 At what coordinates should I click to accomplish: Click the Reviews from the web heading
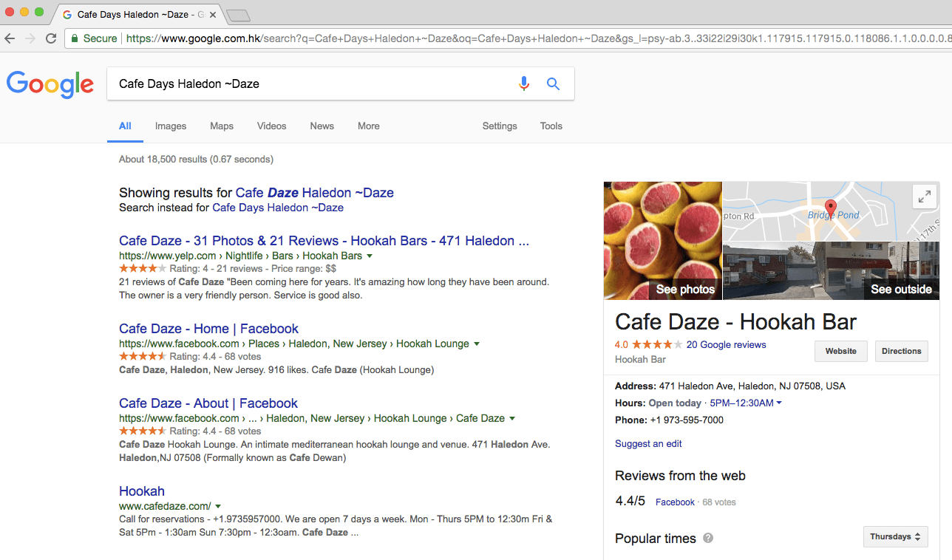point(680,476)
